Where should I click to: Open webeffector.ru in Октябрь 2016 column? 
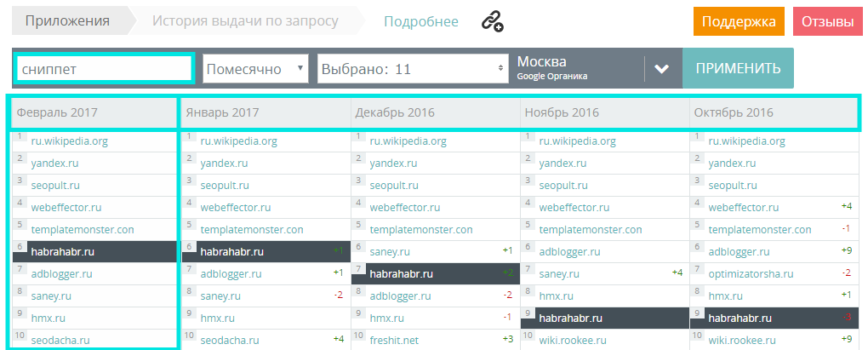(x=744, y=208)
